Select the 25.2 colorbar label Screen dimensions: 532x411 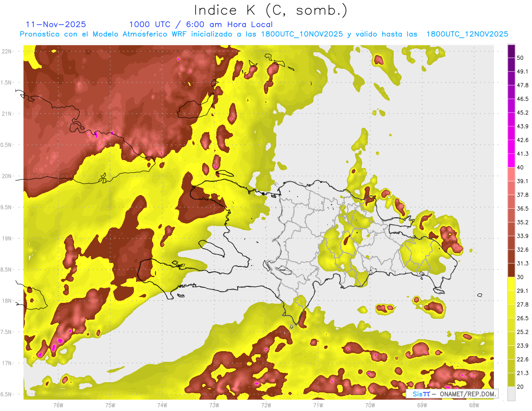(x=523, y=332)
